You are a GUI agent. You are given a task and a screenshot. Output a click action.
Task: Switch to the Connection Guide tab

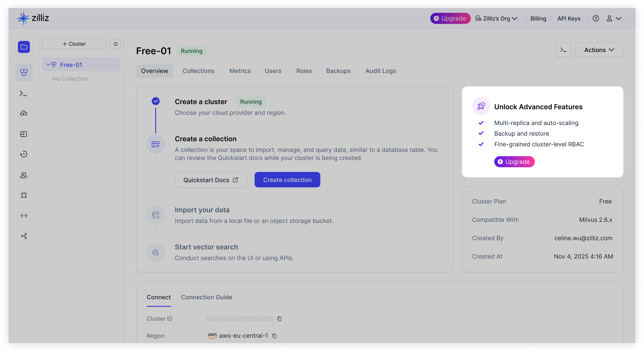click(x=207, y=297)
